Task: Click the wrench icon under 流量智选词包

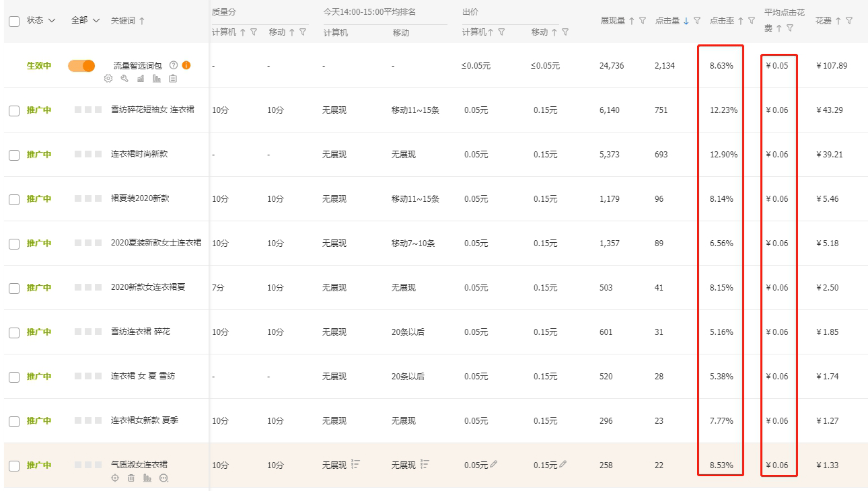Action: click(x=124, y=79)
